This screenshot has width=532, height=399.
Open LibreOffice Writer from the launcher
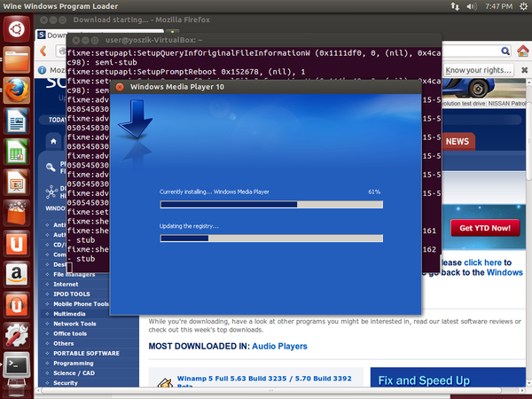tap(16, 121)
